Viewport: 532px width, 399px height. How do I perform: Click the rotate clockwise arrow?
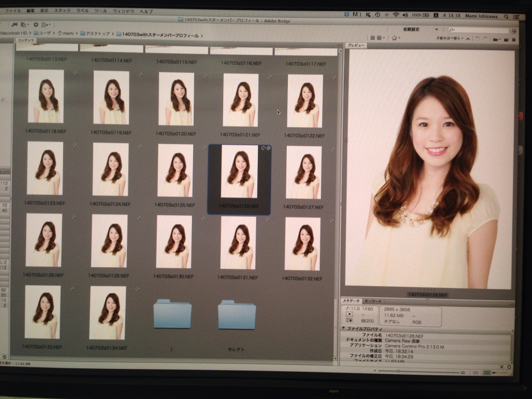pos(485,39)
